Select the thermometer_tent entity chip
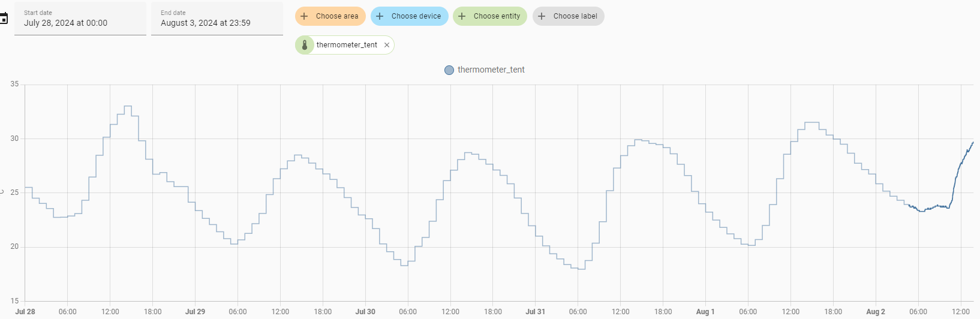Screen dimensions: 980x319 345,45
